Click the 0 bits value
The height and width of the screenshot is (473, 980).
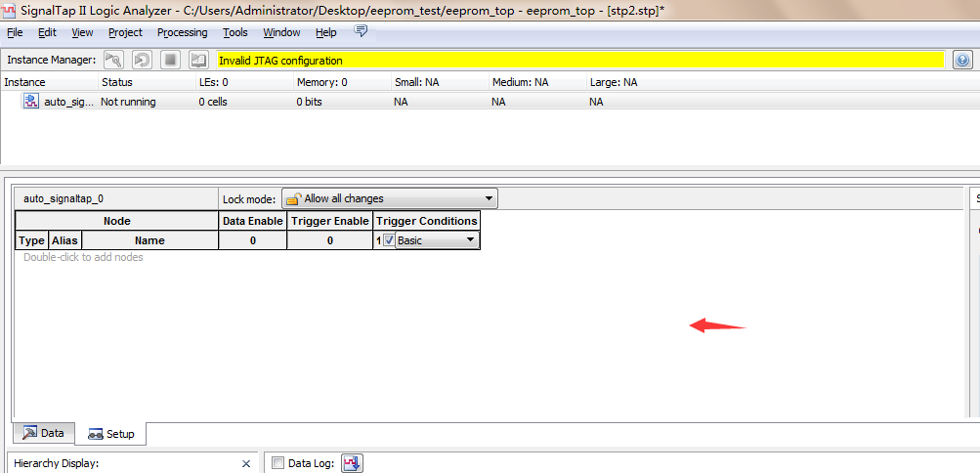[310, 102]
